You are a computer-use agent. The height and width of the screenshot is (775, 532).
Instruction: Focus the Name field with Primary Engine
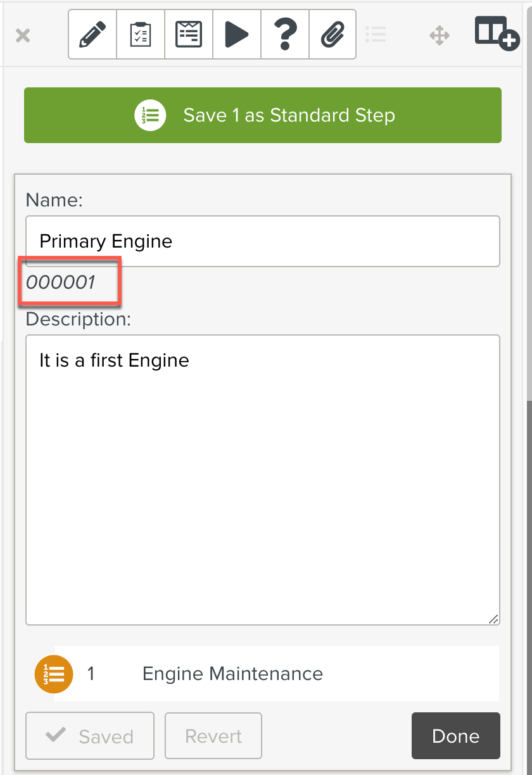[x=263, y=241]
